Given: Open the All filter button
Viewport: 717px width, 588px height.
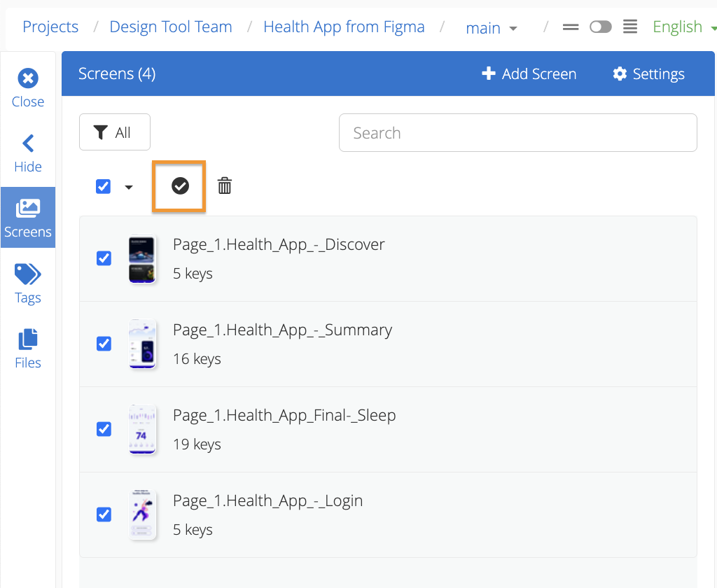Looking at the screenshot, I should [x=115, y=132].
